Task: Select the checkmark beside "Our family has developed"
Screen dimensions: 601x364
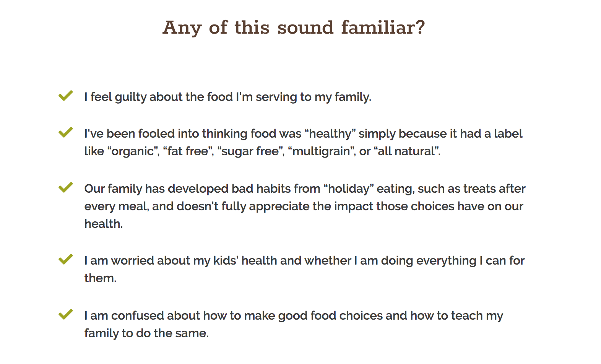Action: tap(66, 187)
